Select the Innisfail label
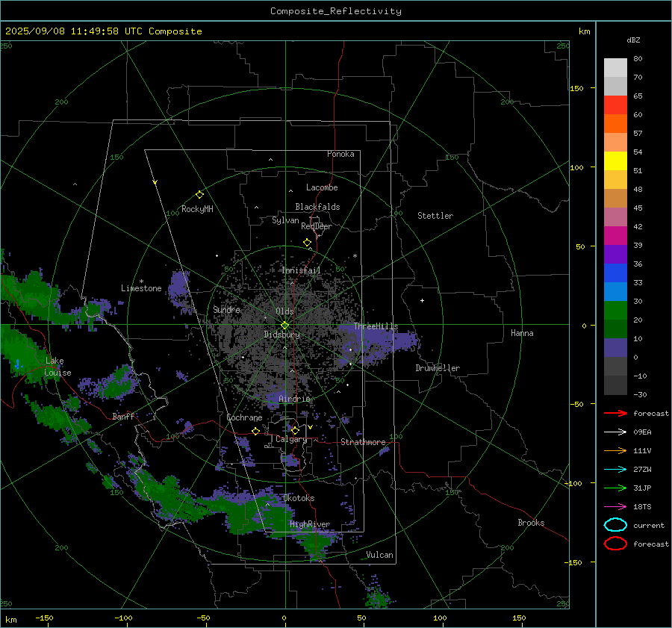Screen dimensions: 672x628 301,270
